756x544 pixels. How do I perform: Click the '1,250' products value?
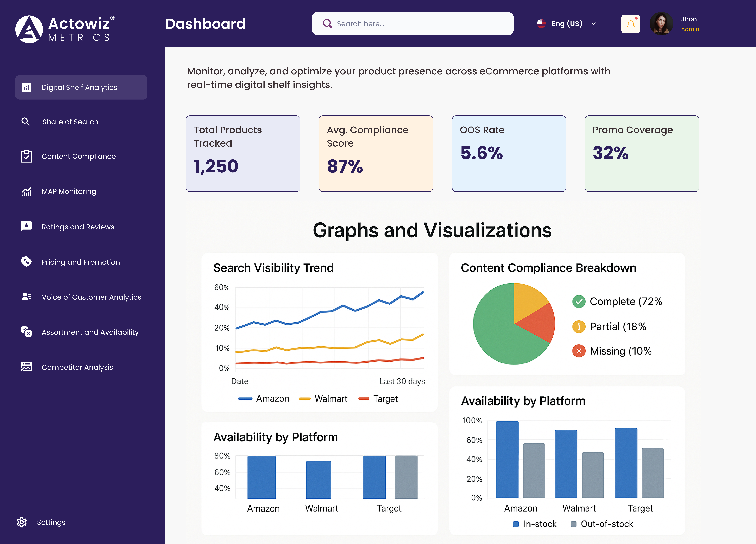216,166
